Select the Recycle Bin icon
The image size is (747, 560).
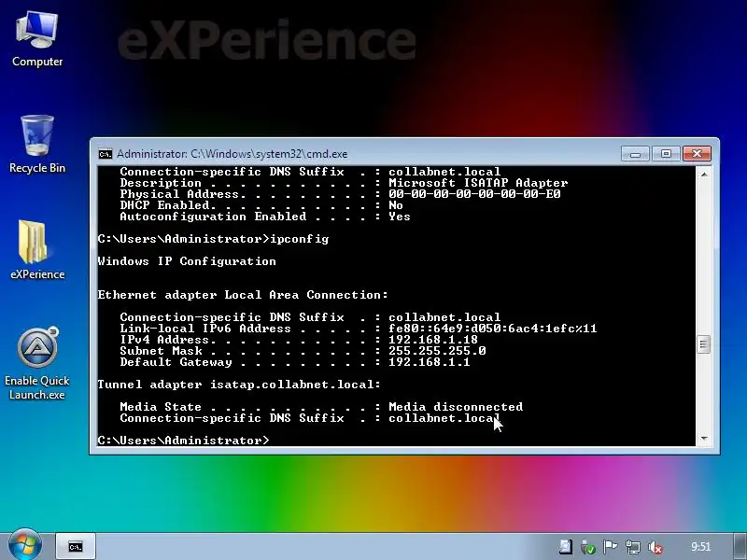[x=37, y=144]
